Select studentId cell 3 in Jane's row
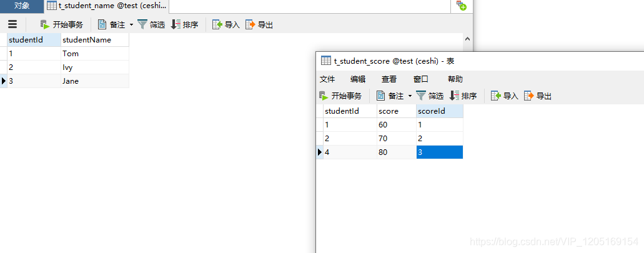Screen dimensions: 644x253 [x=34, y=81]
